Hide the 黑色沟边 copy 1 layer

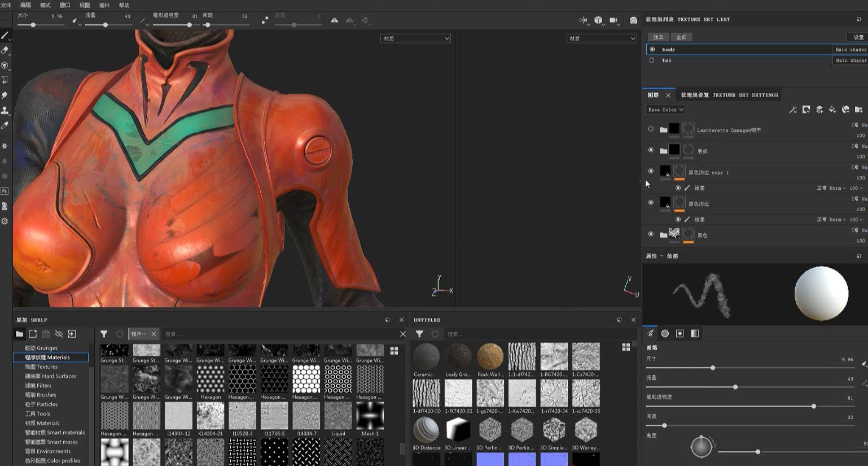(x=651, y=171)
